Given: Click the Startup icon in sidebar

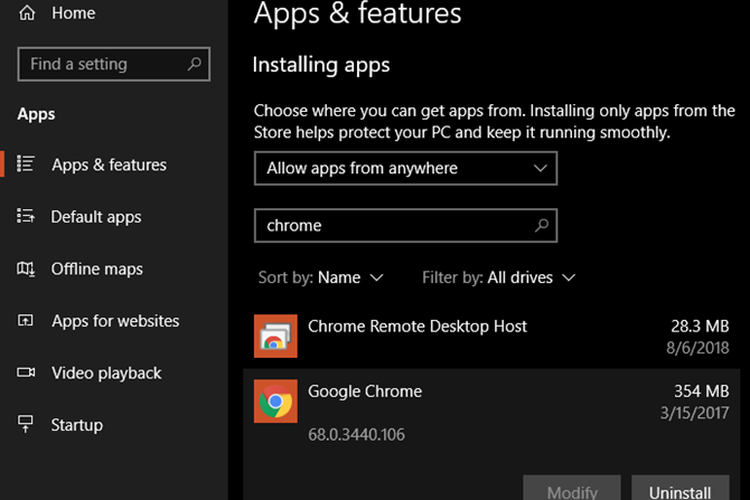Looking at the screenshot, I should pyautogui.click(x=27, y=425).
